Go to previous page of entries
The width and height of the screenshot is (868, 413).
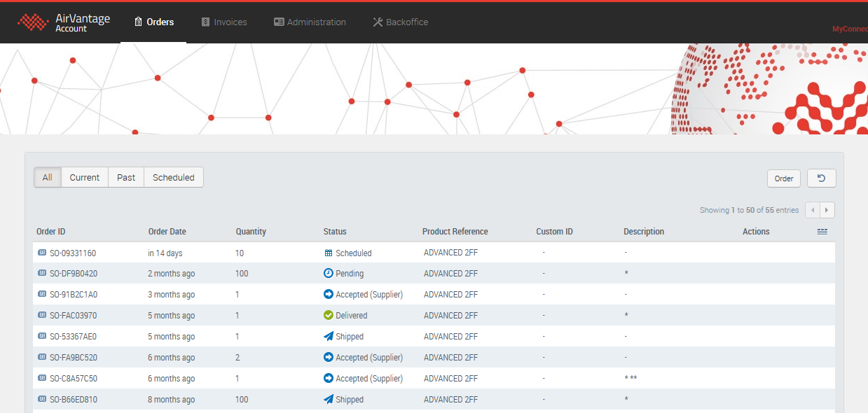[813, 210]
